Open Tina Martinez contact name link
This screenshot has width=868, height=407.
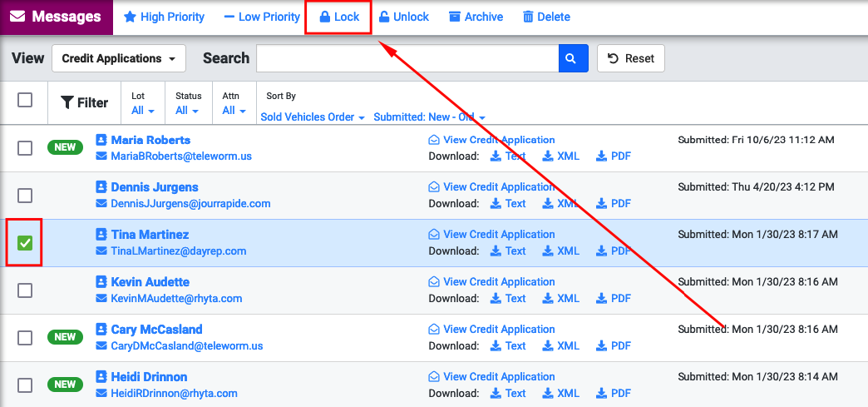tap(150, 235)
